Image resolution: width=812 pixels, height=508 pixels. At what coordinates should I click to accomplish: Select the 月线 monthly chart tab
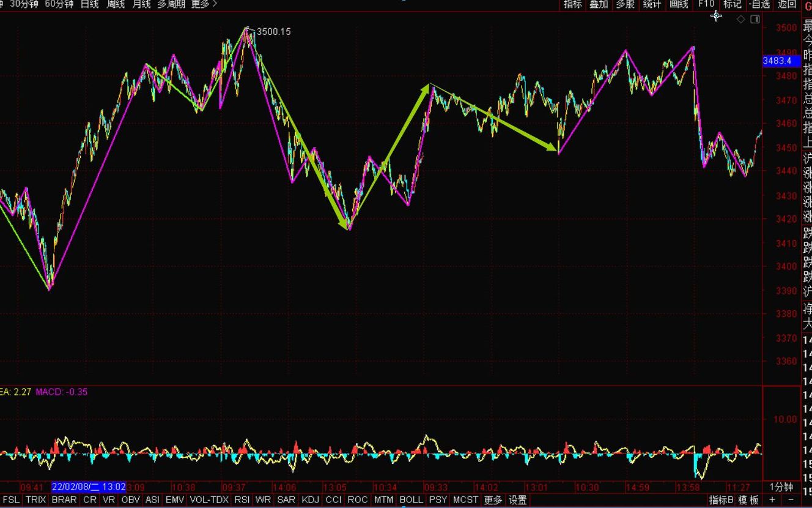pyautogui.click(x=141, y=4)
